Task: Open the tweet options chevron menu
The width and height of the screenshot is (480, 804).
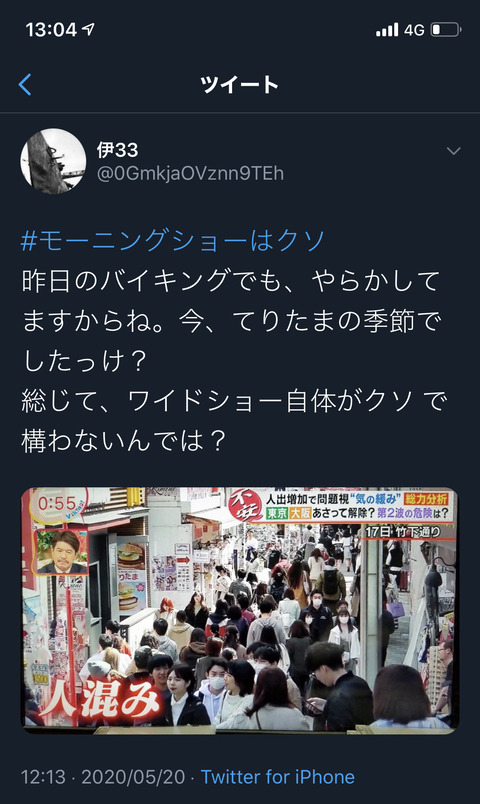Action: pyautogui.click(x=453, y=151)
